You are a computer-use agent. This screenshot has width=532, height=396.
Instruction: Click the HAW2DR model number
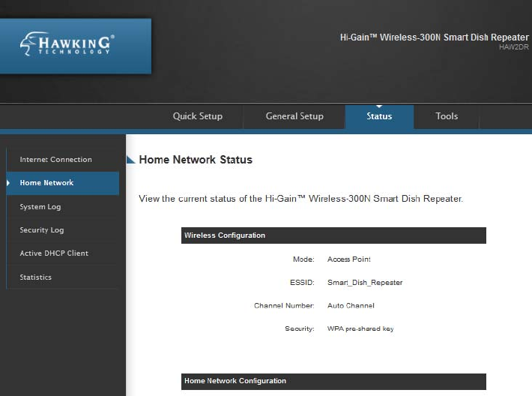click(514, 47)
